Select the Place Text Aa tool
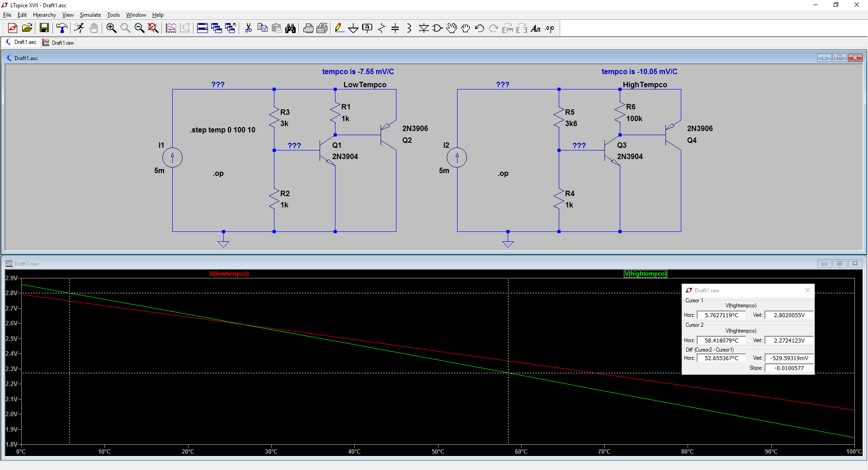 (x=536, y=28)
